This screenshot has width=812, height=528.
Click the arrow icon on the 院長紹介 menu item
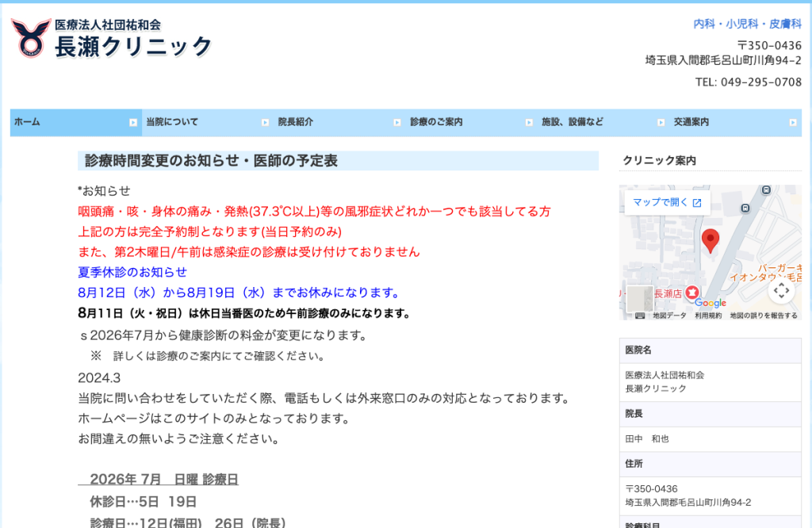[x=397, y=123]
